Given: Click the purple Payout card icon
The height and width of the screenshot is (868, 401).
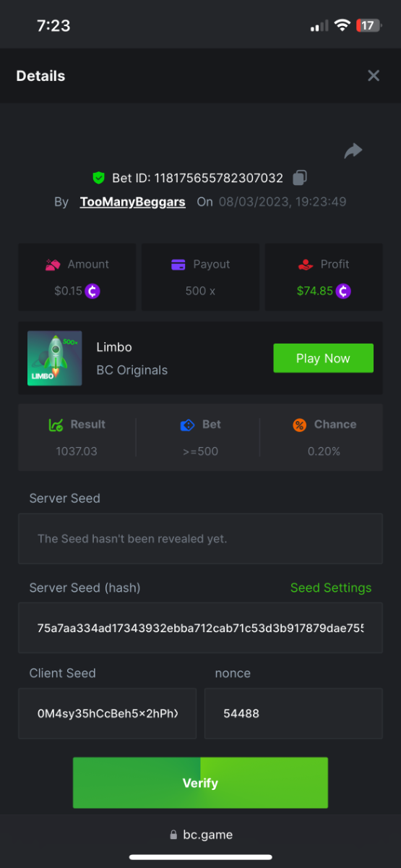Looking at the screenshot, I should pos(178,265).
